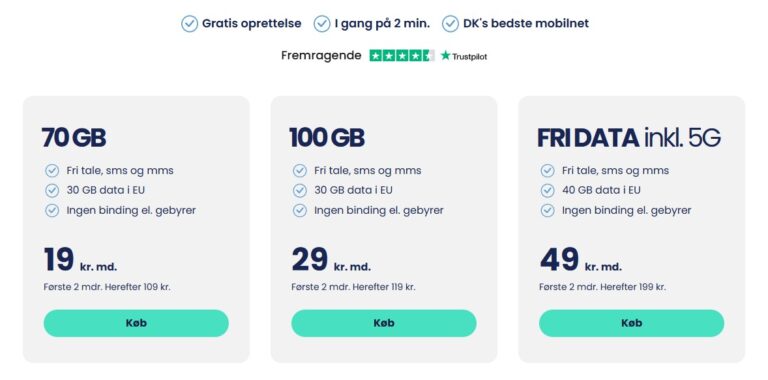Select the FRI DATA inkl. 5G heading
The width and height of the screenshot is (768, 380).
pos(629,138)
